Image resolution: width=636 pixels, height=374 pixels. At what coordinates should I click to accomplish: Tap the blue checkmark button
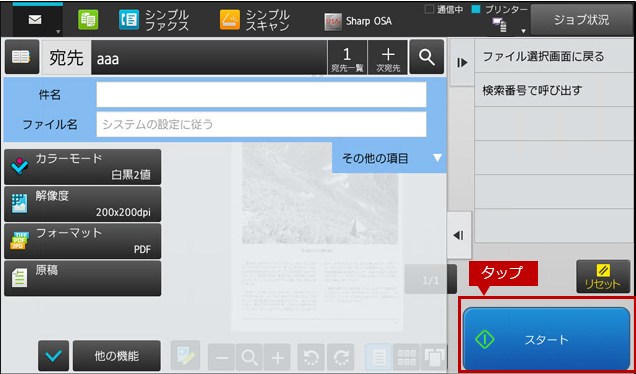[x=54, y=356]
